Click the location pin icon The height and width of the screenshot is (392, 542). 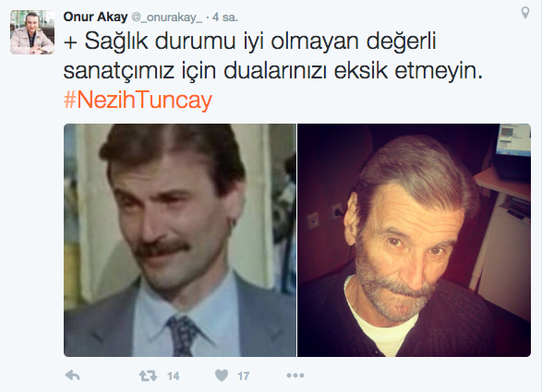525,13
